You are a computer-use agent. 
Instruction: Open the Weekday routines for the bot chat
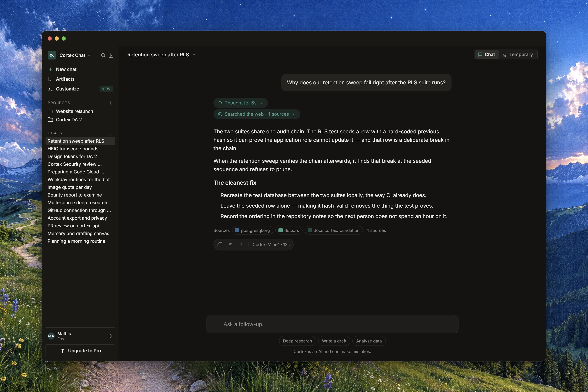(x=80, y=180)
